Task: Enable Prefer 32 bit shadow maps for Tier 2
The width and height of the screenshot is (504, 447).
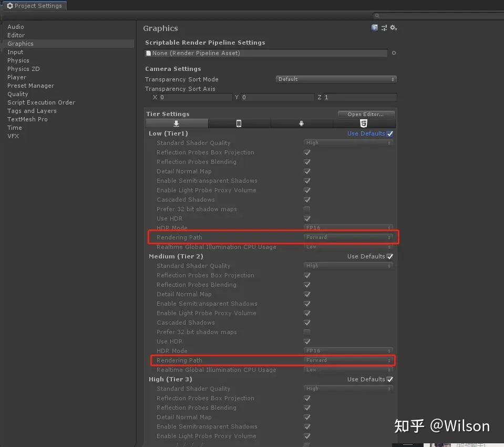Action: click(x=307, y=332)
